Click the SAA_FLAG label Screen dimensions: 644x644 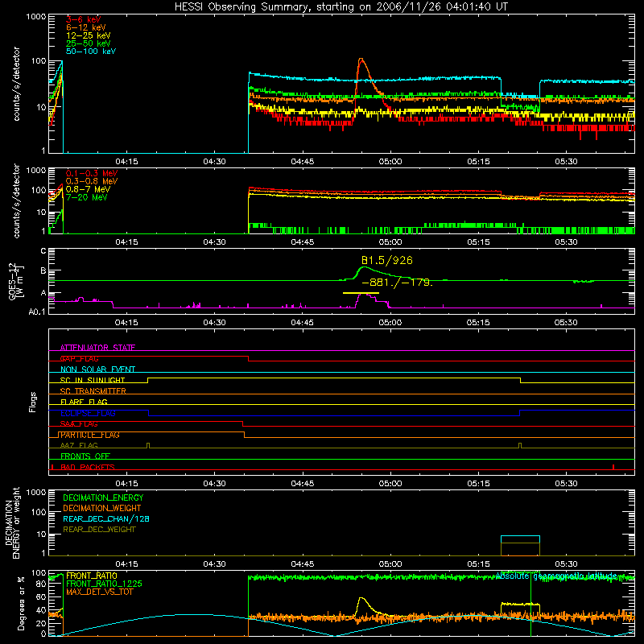point(79,424)
